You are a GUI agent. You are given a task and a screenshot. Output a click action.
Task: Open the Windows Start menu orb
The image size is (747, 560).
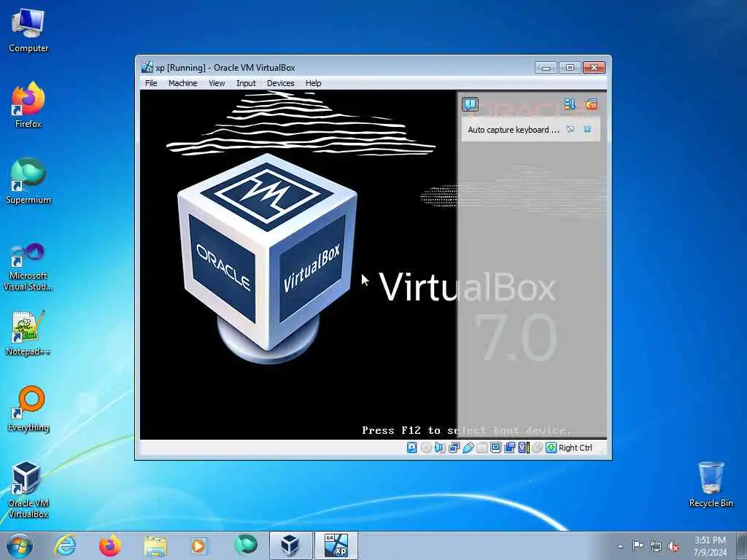[x=20, y=545]
